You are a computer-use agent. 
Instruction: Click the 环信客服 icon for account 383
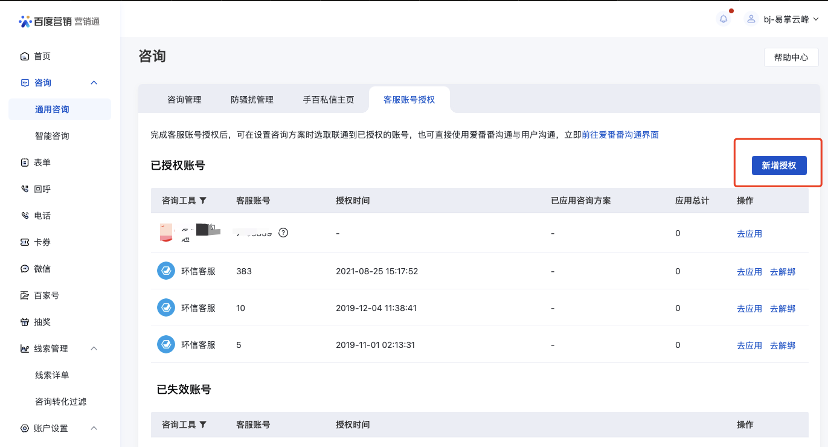166,271
